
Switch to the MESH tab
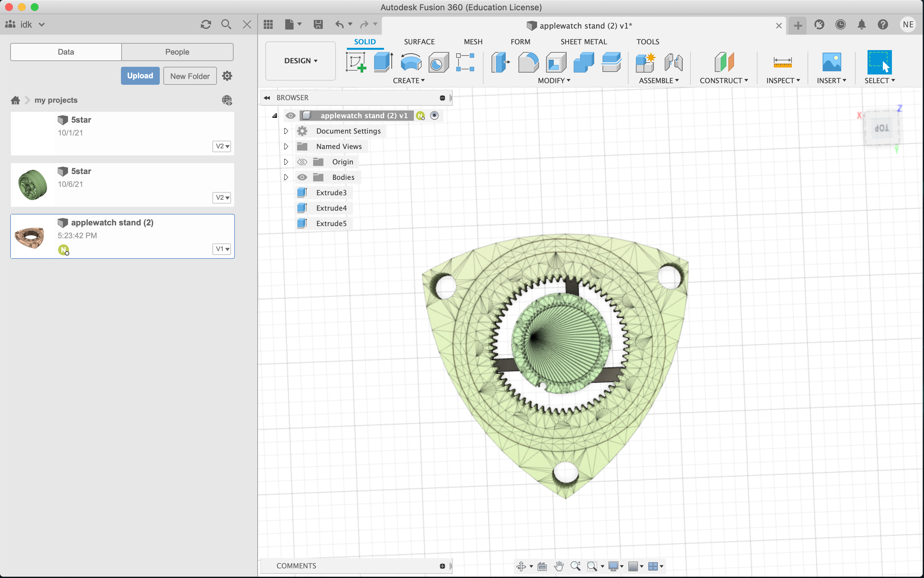coord(473,42)
